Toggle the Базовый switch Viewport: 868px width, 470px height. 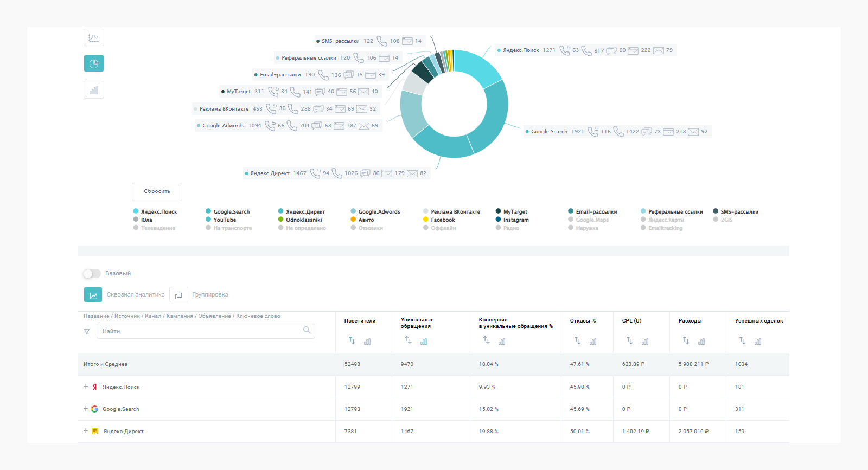click(x=92, y=274)
